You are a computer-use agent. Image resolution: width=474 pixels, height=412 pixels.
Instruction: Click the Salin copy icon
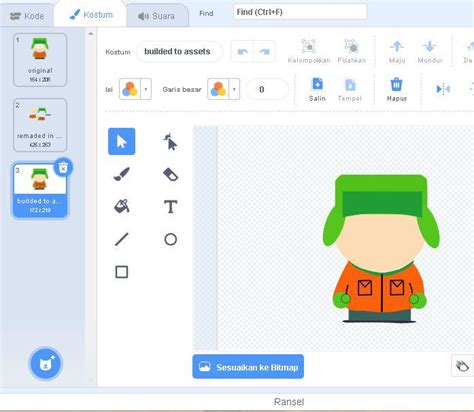pos(317,84)
